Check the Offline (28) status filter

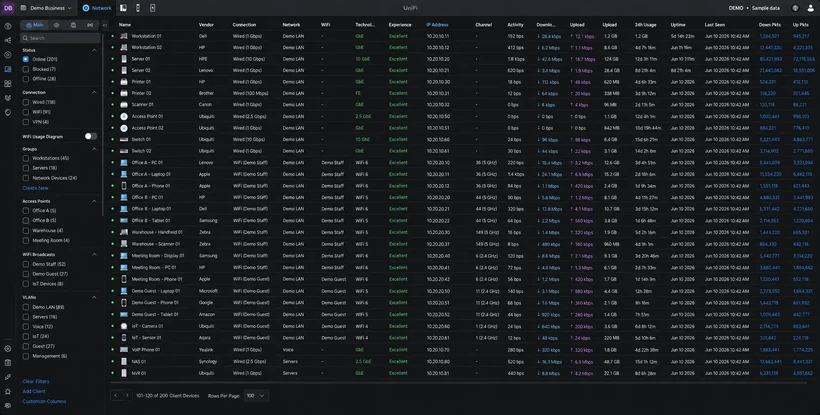pos(26,79)
